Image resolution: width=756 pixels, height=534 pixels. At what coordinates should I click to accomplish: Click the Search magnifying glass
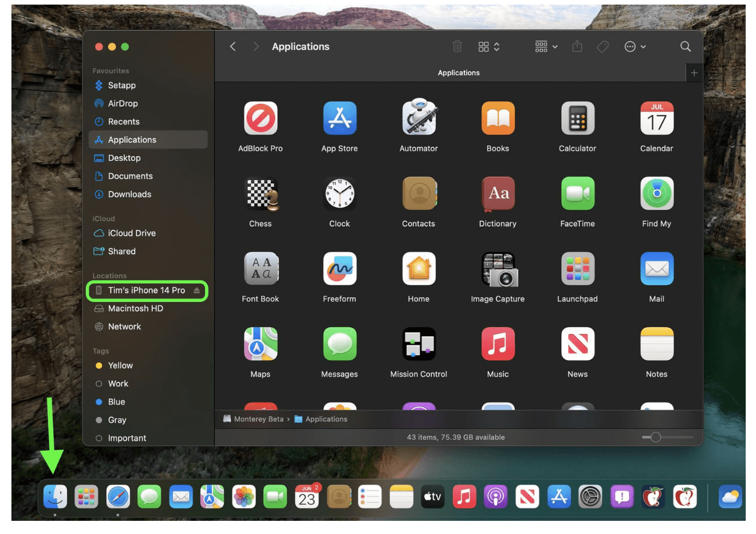(686, 46)
